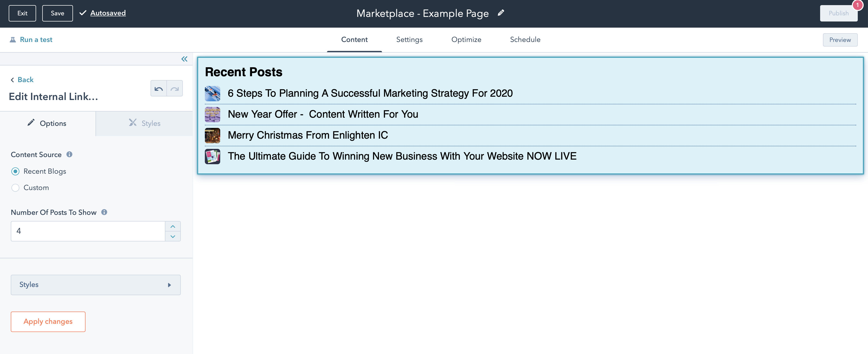This screenshot has width=868, height=354.
Task: Click thumbnail for Ultimate Guide post
Action: point(212,157)
